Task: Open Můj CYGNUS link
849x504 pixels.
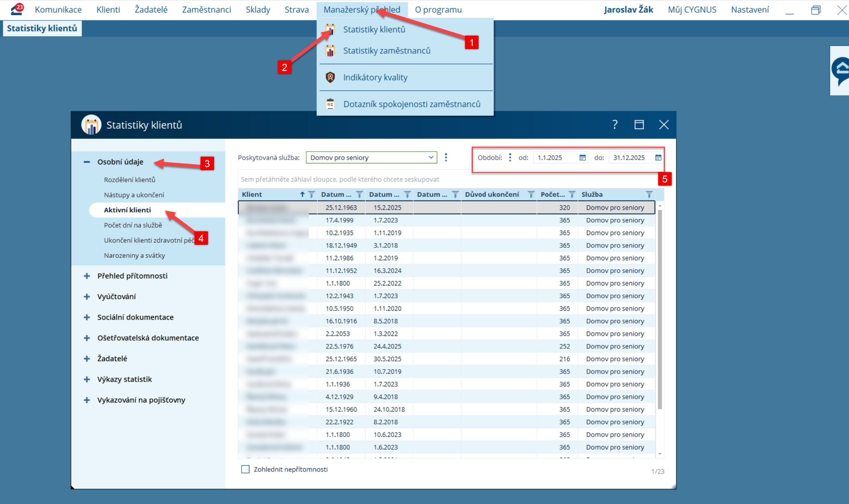Action: coord(692,9)
